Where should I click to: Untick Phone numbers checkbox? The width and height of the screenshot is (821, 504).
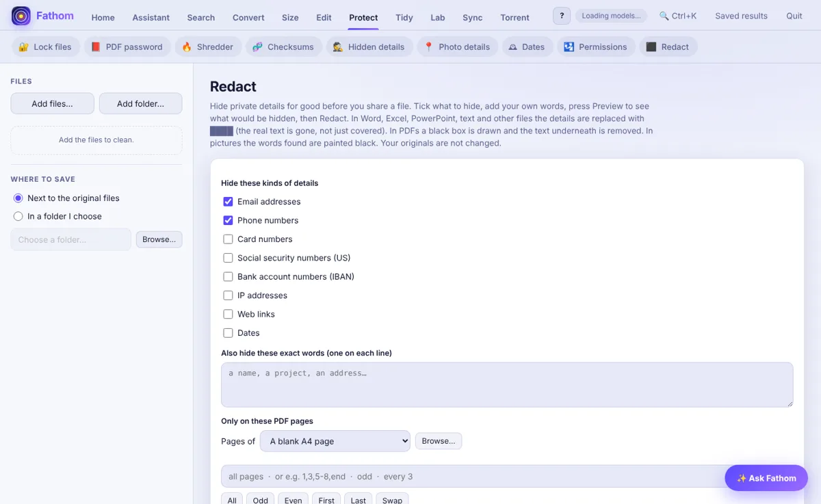pyautogui.click(x=229, y=220)
